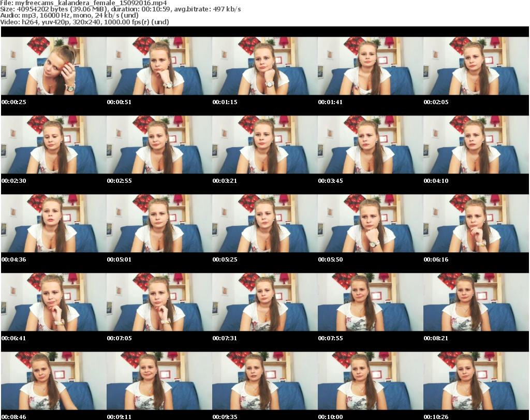Select the thumbnail stamped 00:07:31
Viewport: 530px width, 420px height.
[264, 302]
